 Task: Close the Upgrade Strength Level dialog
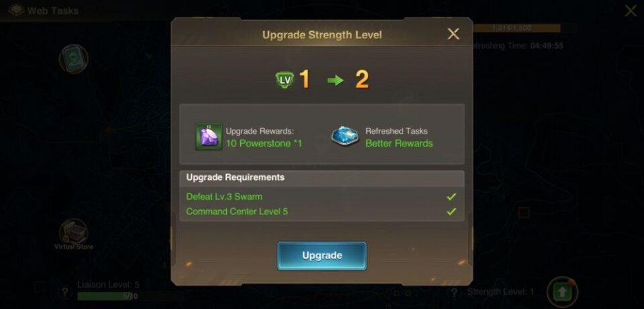[x=453, y=34]
